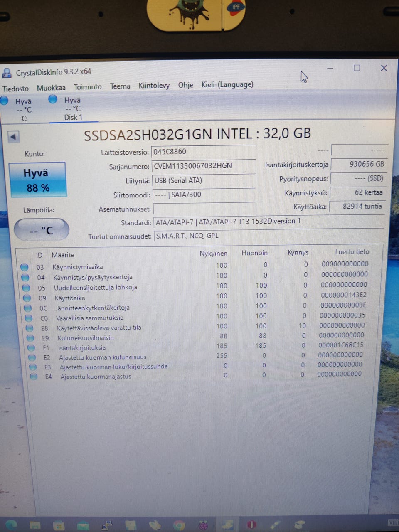The image size is (399, 532).
Task: Click the Standardi field ATA/ATAPI-7
Action: click(269, 222)
